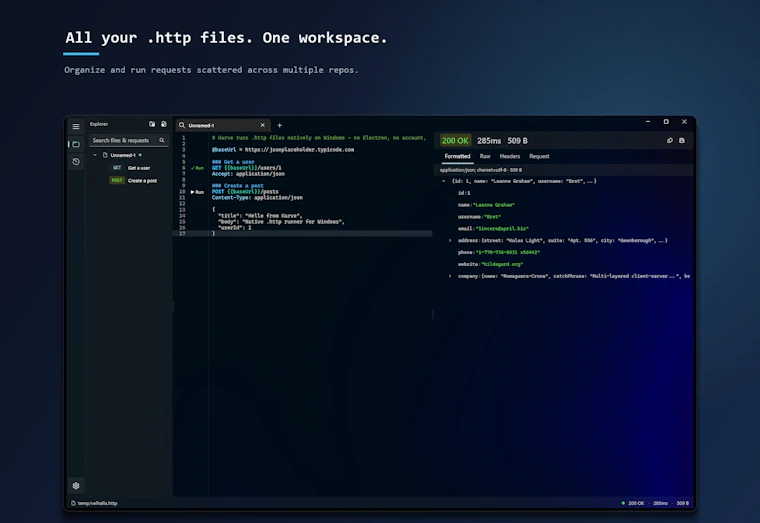
Task: Open the request history clock icon
Action: pyautogui.click(x=76, y=161)
